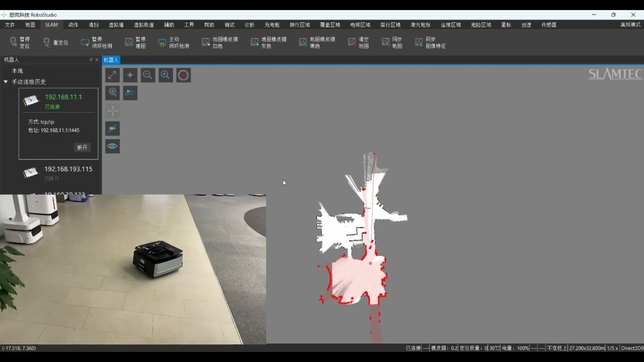Open the 传感器 menu

549,25
